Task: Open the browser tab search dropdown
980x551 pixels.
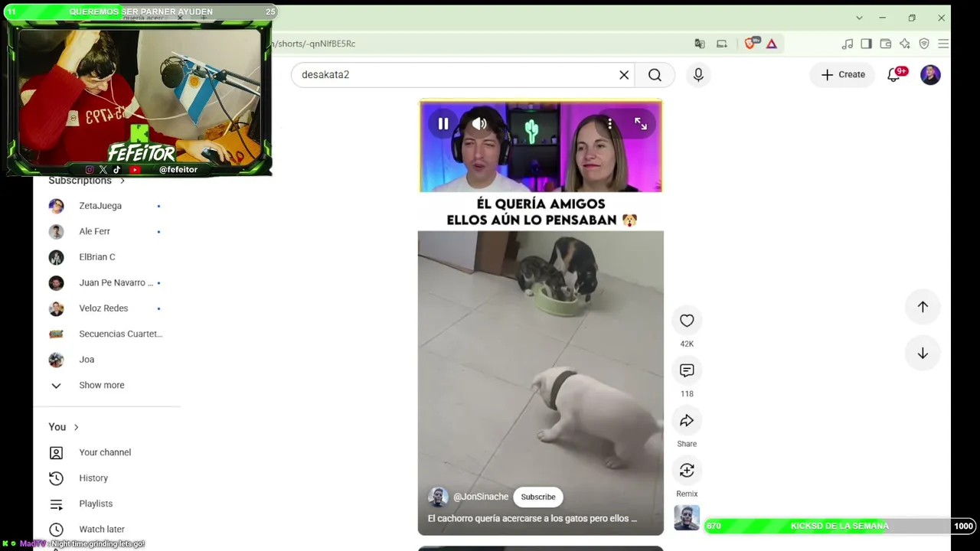Action: (x=859, y=18)
